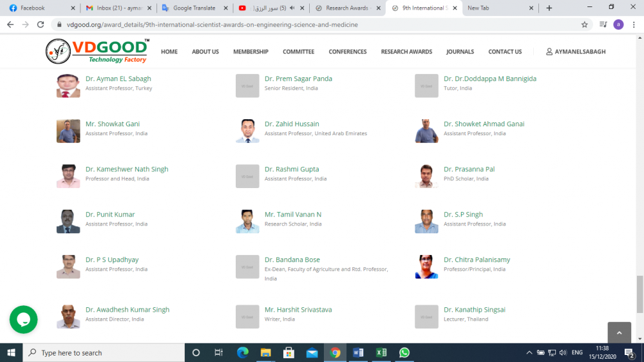Open MEMBERSHIP menu item
644x362 pixels.
pyautogui.click(x=251, y=52)
